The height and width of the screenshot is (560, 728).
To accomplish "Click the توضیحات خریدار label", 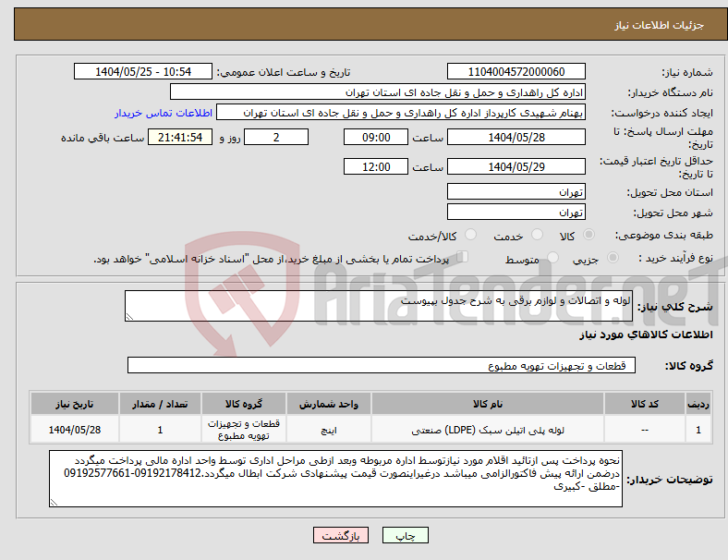I will click(x=670, y=480).
